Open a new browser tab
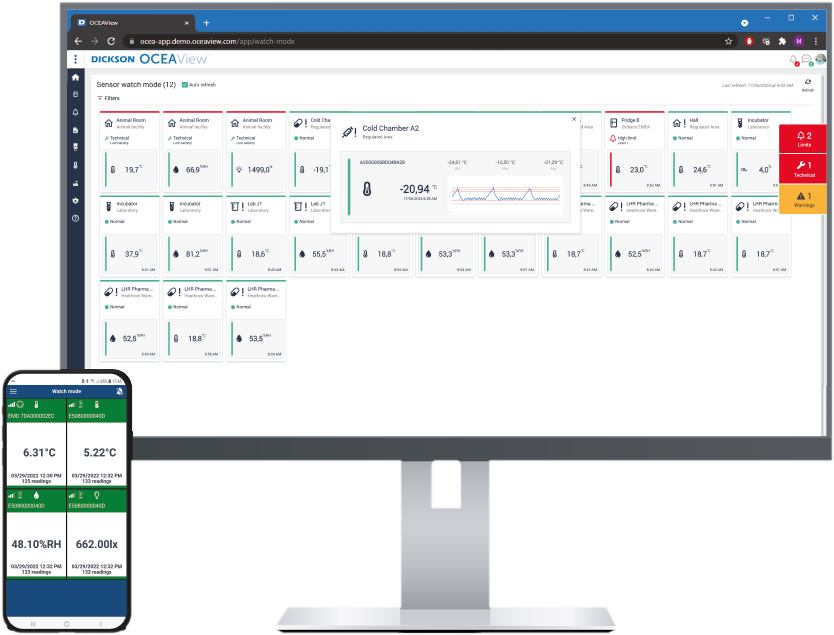Image resolution: width=834 pixels, height=635 pixels. [x=206, y=23]
